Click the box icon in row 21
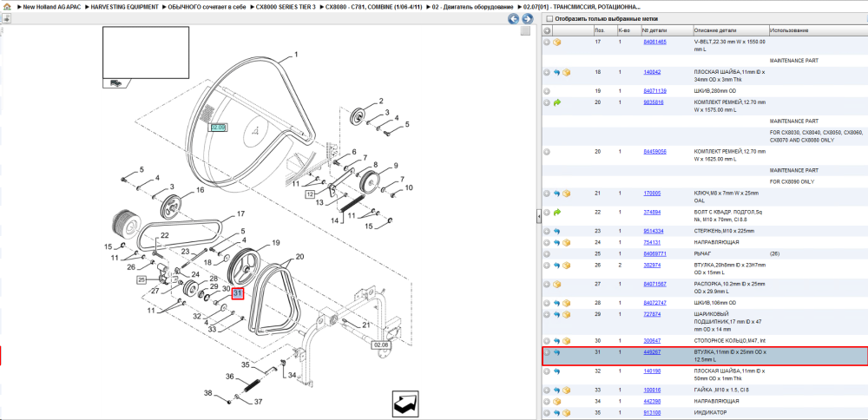Viewport: 868px width, 420px height. pos(566,194)
